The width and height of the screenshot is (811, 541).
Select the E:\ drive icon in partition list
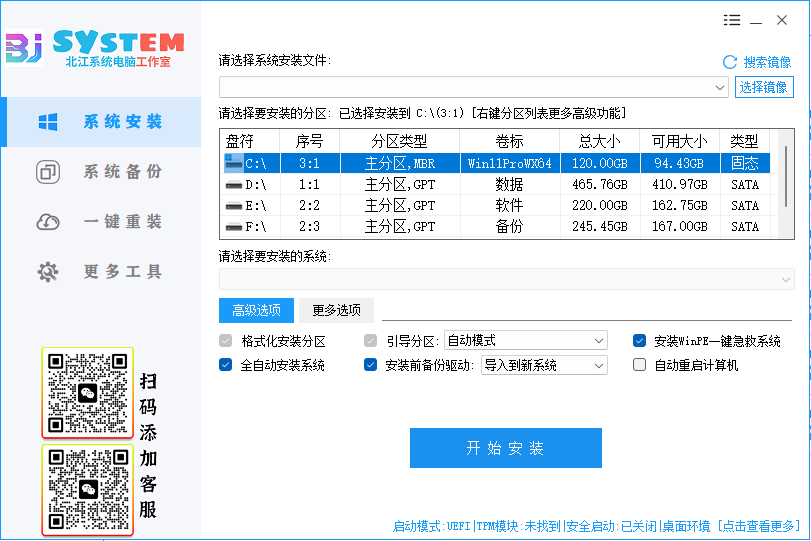pyautogui.click(x=234, y=206)
